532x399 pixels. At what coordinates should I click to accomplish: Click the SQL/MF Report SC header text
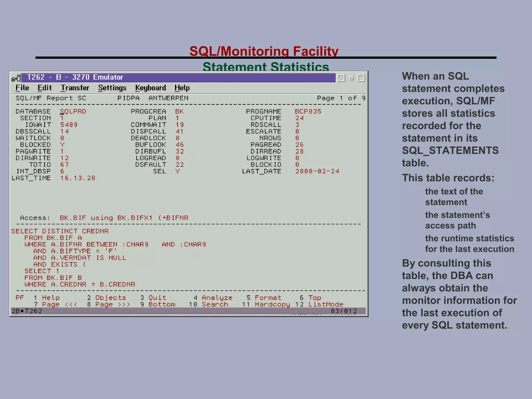click(51, 98)
